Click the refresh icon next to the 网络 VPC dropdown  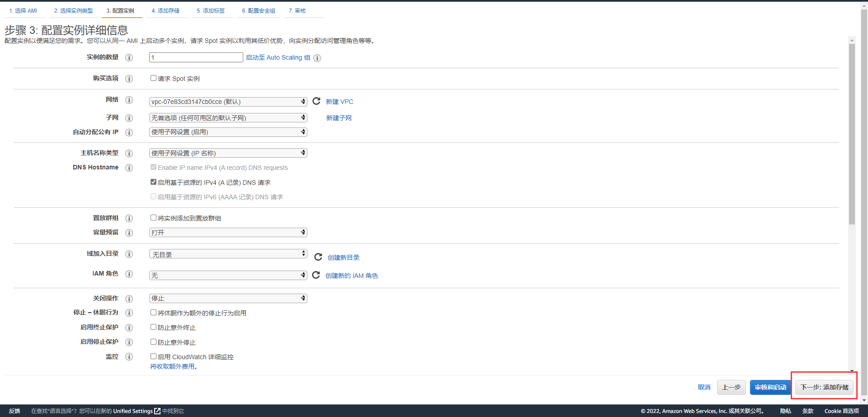click(316, 101)
